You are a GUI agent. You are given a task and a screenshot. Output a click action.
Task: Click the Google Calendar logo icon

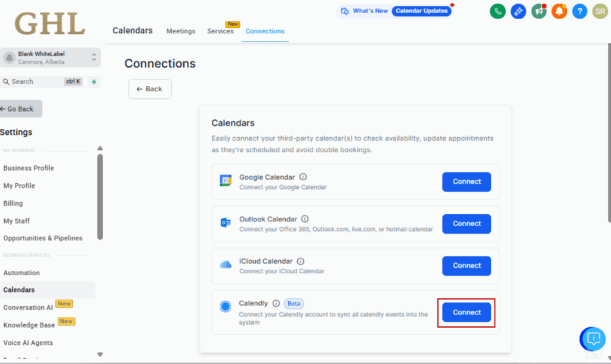coord(226,181)
